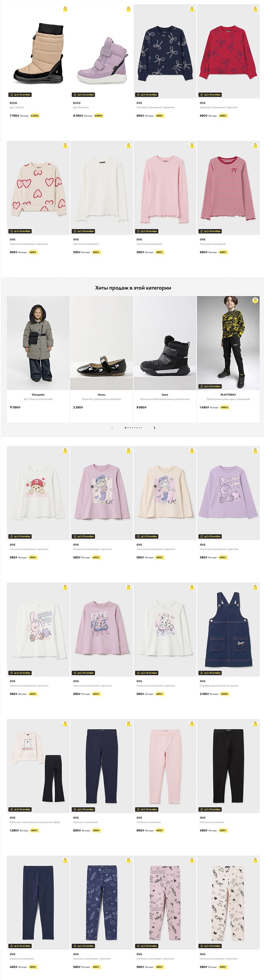This screenshot has height=980, width=264.
Task: Open navy bow print sweatshirt image
Action: pos(165,51)
